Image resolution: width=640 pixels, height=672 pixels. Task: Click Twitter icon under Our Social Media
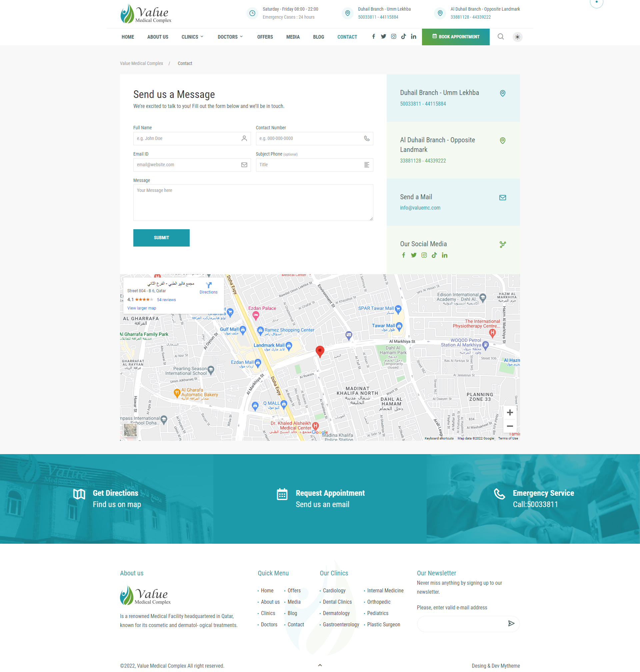(413, 255)
